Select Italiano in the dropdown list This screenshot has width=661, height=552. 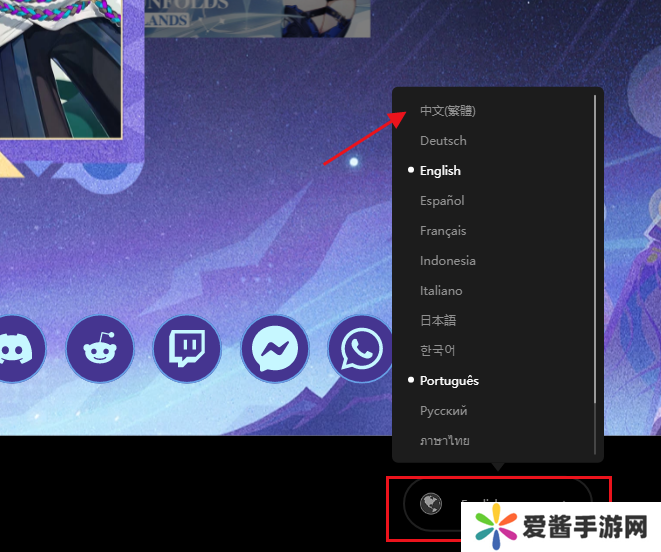[x=441, y=291]
